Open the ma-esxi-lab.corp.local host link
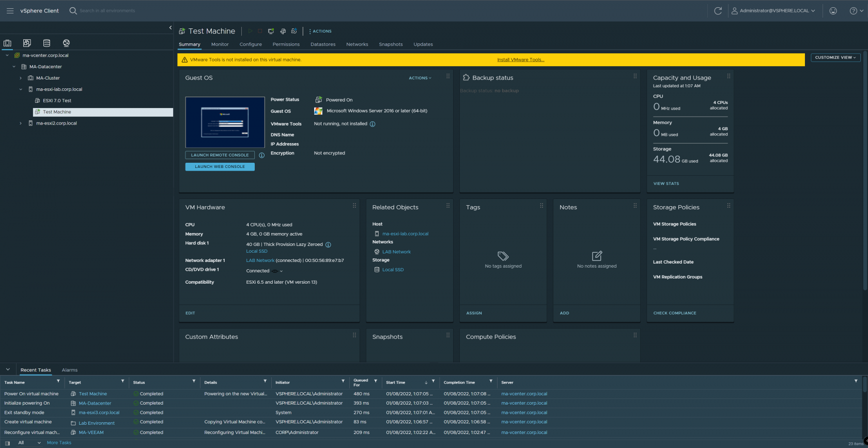 tap(405, 234)
